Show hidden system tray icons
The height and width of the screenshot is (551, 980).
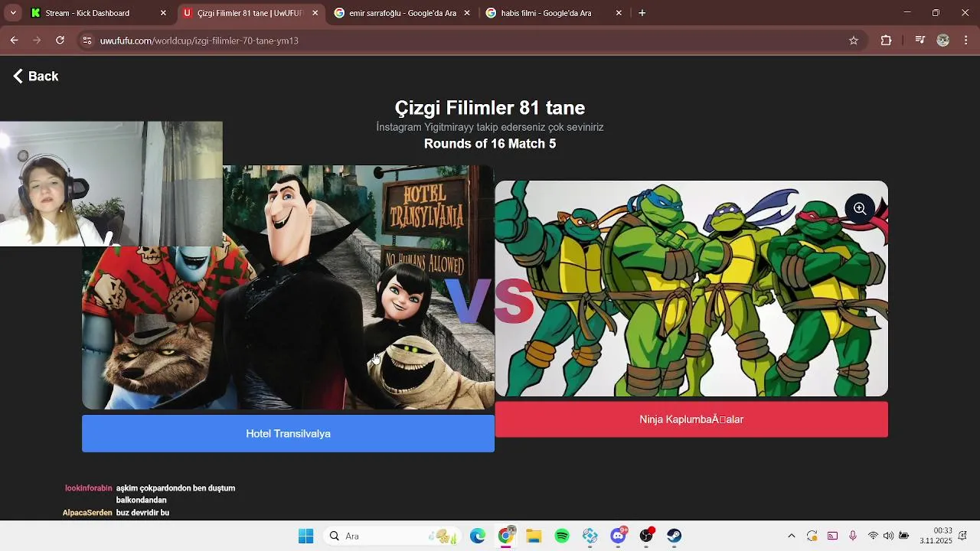[x=791, y=536]
